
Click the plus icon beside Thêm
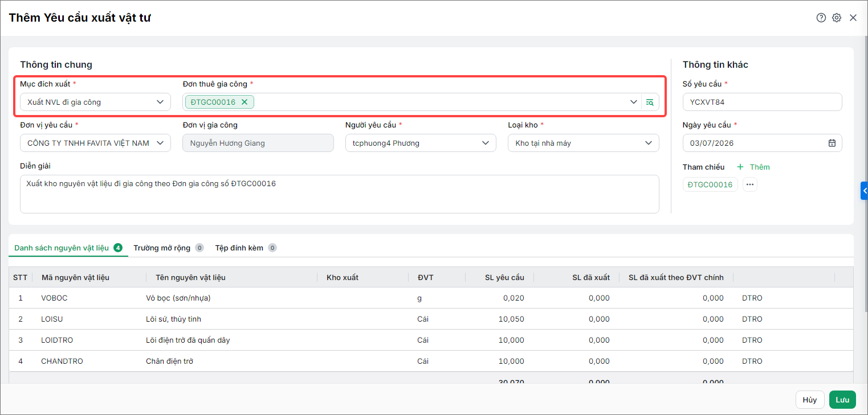740,167
